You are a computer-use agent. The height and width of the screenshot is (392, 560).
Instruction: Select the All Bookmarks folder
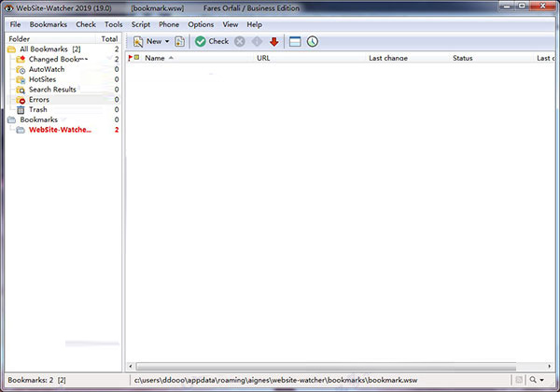point(50,49)
